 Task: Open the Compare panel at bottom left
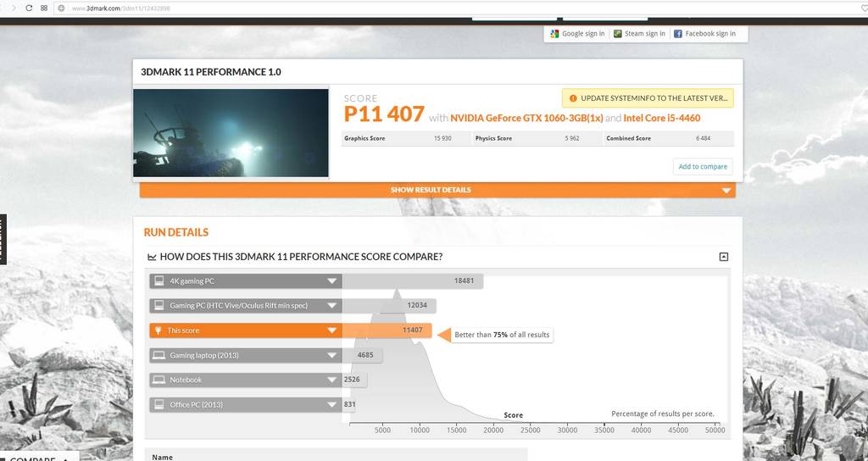[39, 457]
